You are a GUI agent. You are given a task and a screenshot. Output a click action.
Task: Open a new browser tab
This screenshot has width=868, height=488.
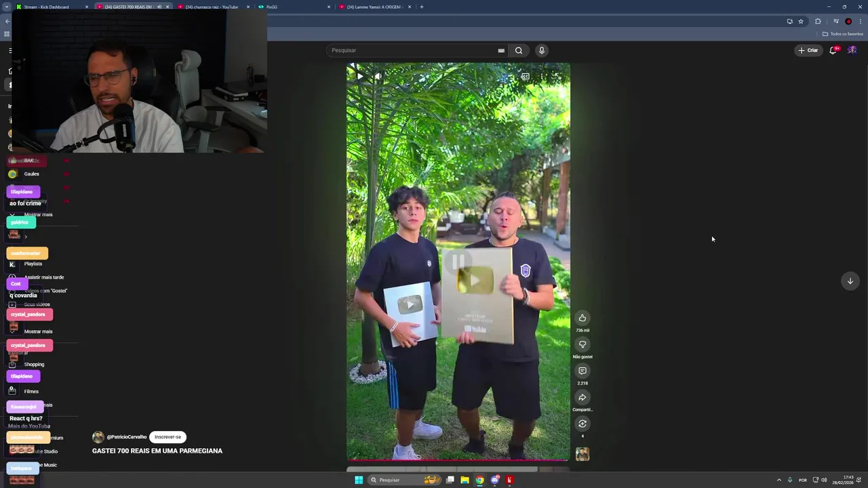[x=422, y=7]
